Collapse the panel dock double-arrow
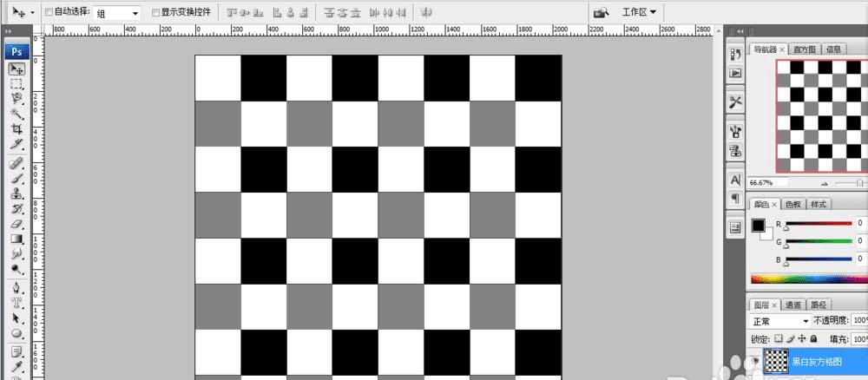Image resolution: width=868 pixels, height=380 pixels. click(x=740, y=31)
